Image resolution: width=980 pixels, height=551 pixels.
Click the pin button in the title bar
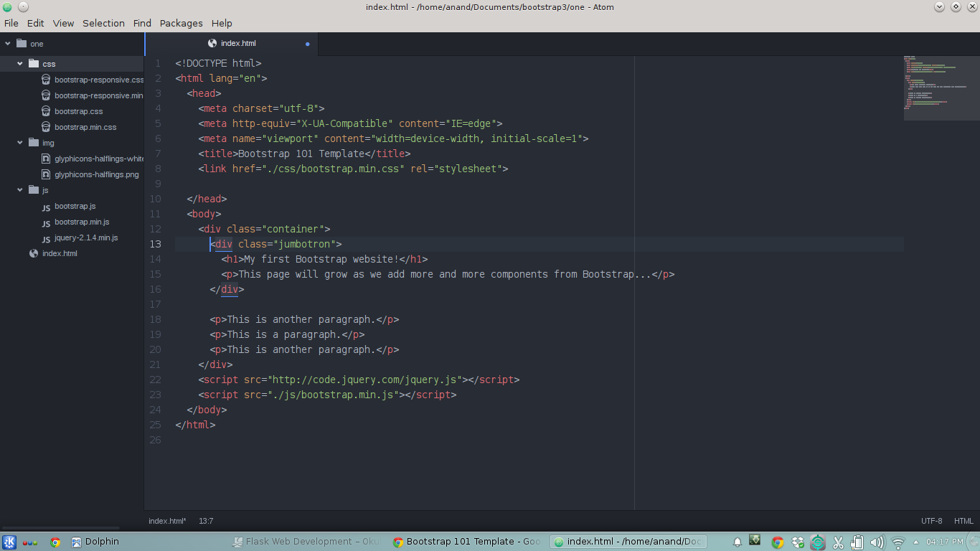pyautogui.click(x=23, y=7)
